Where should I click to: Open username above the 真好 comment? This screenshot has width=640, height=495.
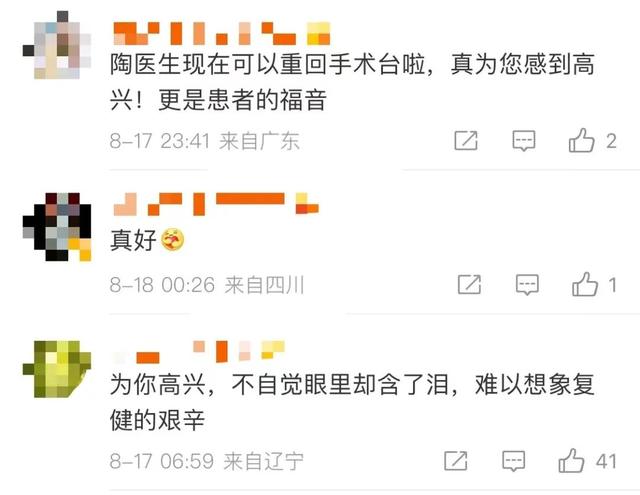216,203
